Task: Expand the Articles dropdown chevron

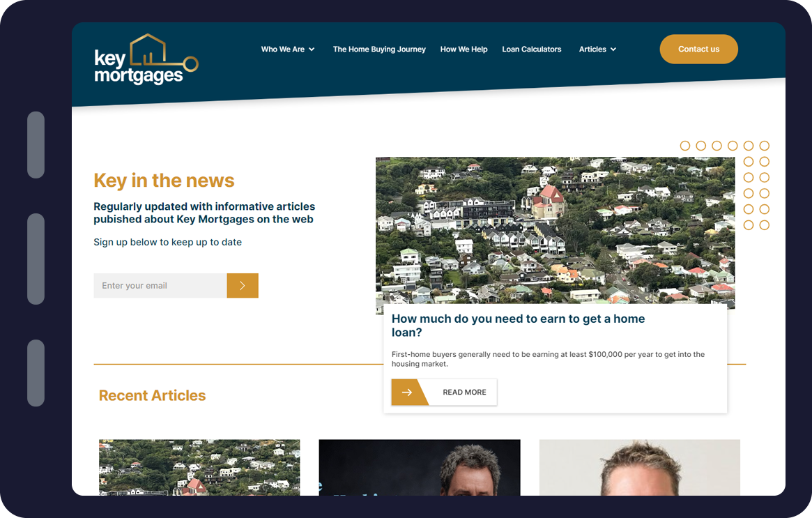Action: [x=613, y=49]
